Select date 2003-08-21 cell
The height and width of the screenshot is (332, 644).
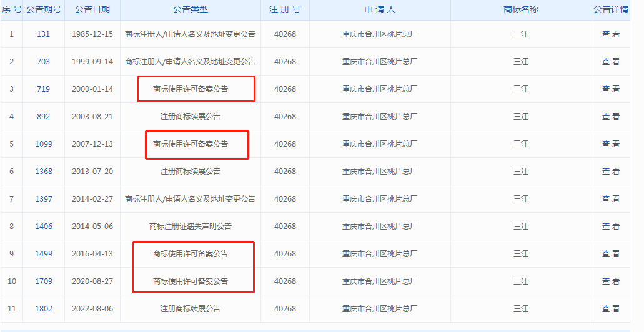[x=92, y=117]
